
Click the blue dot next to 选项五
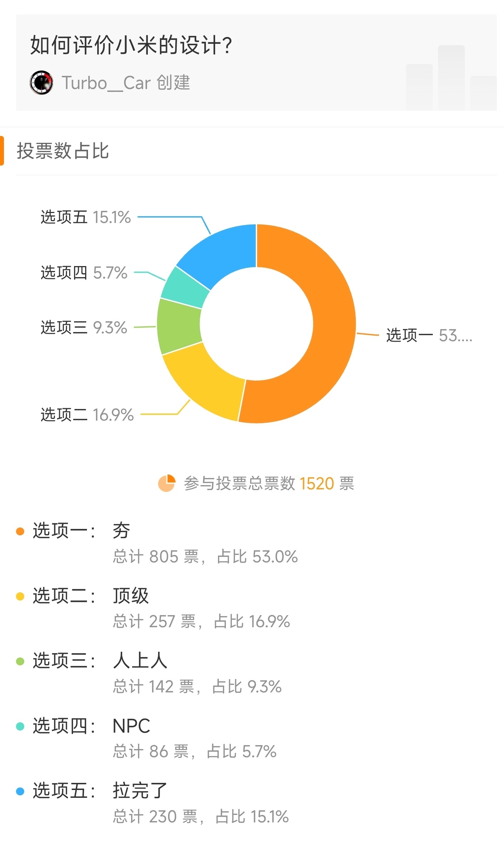point(20,791)
